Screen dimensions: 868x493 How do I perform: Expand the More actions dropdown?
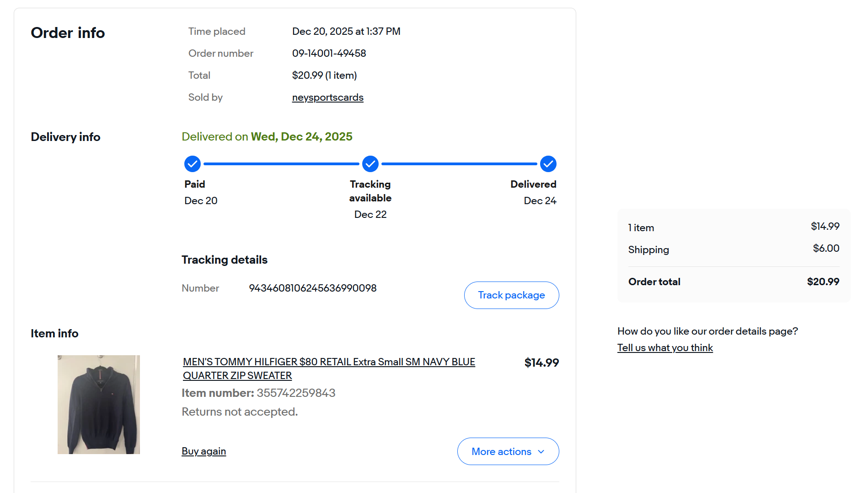[508, 451]
